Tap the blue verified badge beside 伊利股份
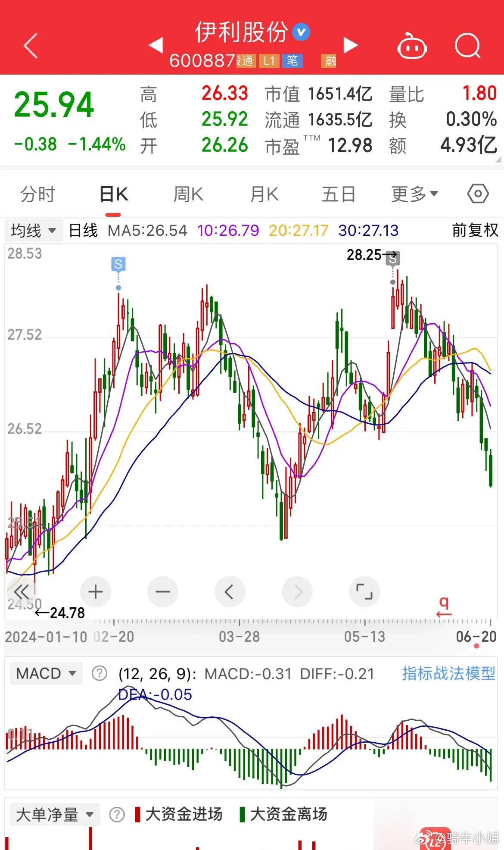504x850 pixels. (301, 32)
